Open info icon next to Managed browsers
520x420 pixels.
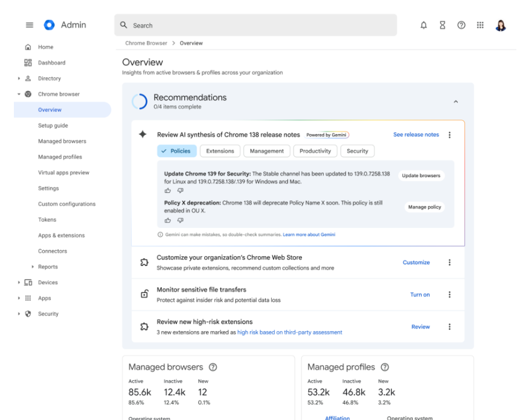click(x=213, y=367)
